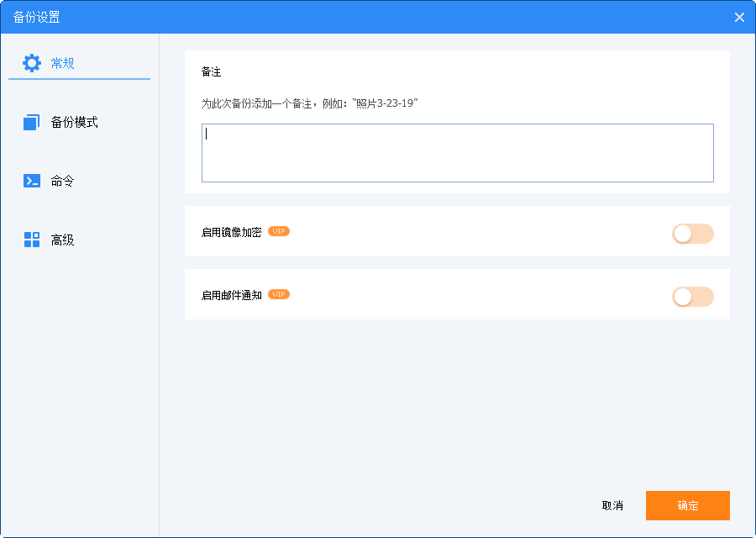Click the 启用邮件通知 label text

tap(232, 295)
